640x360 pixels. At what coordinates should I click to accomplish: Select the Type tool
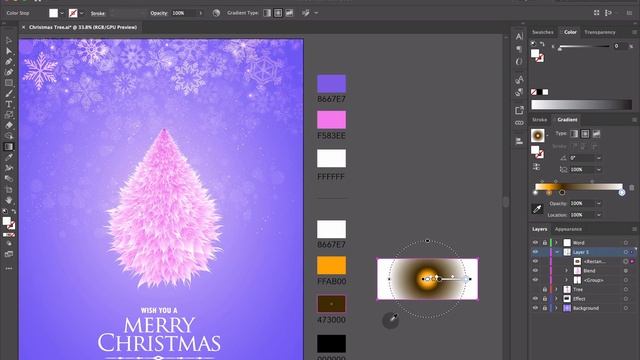(x=9, y=104)
